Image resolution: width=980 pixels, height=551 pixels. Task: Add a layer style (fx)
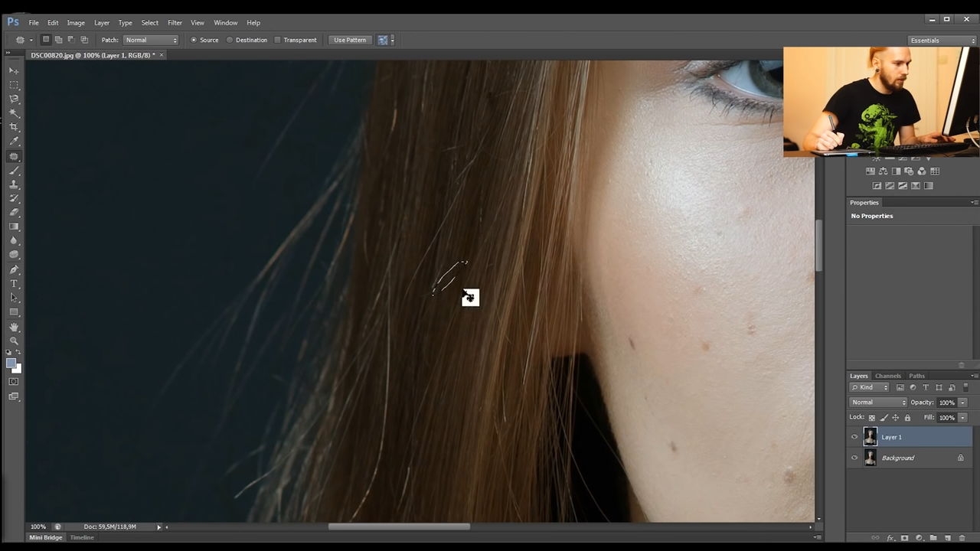pos(890,538)
